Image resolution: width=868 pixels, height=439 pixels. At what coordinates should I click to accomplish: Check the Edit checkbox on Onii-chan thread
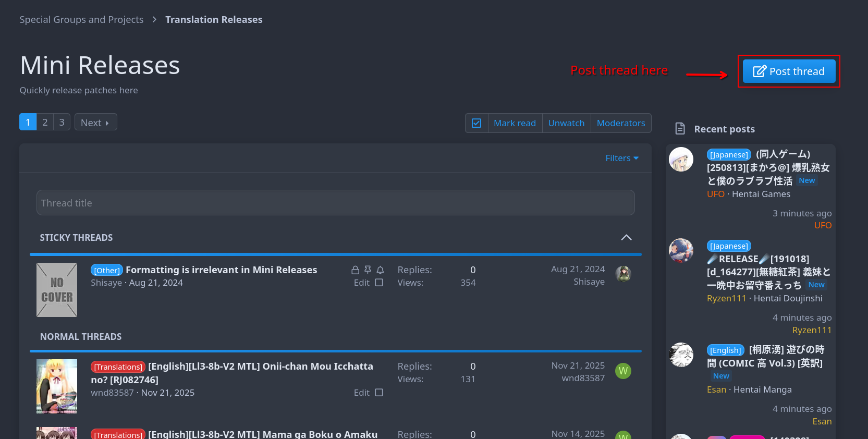click(x=379, y=393)
